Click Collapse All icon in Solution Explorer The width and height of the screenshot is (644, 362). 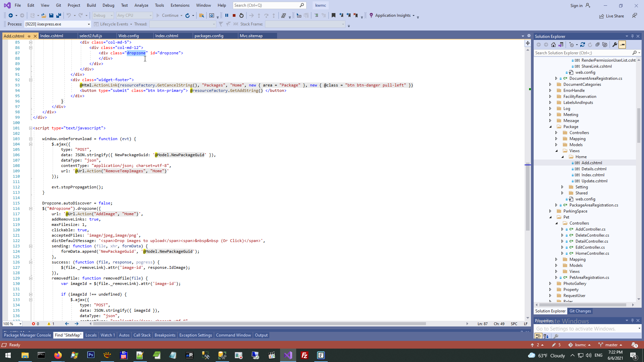[x=597, y=45]
